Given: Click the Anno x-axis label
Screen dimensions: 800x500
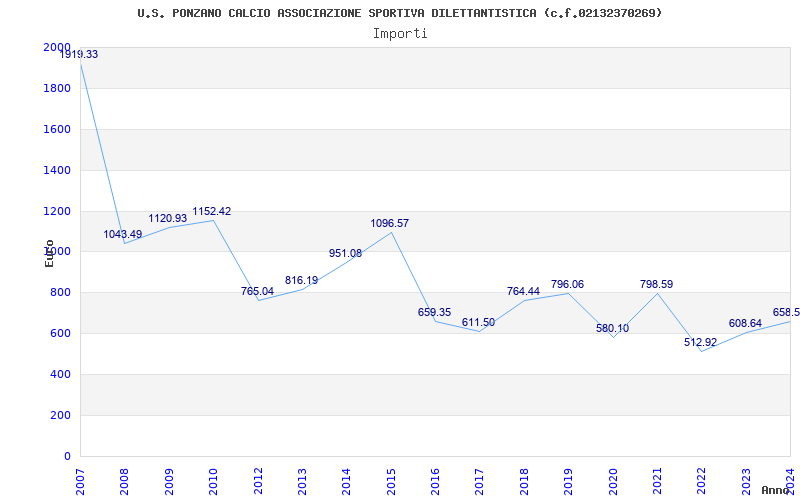Looking at the screenshot, I should click(x=776, y=490).
